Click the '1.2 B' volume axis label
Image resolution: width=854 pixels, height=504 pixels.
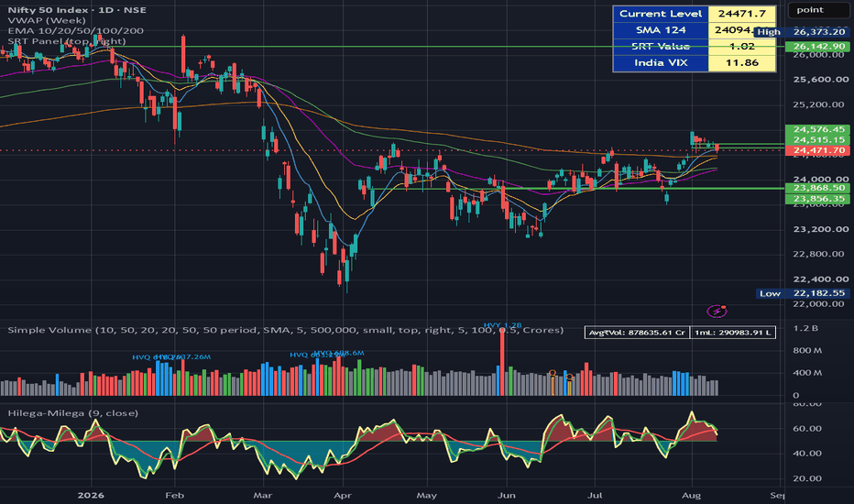click(x=805, y=328)
